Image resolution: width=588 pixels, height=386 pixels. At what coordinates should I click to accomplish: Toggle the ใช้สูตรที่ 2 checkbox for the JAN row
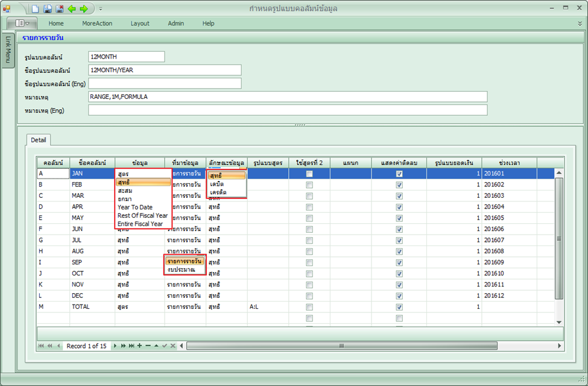[x=309, y=174]
